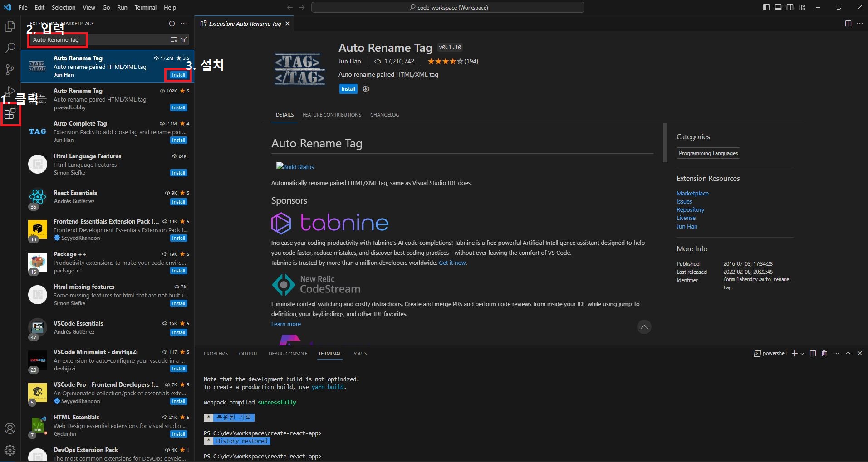Maximize the terminal panel size
This screenshot has height=462, width=868.
tap(848, 353)
